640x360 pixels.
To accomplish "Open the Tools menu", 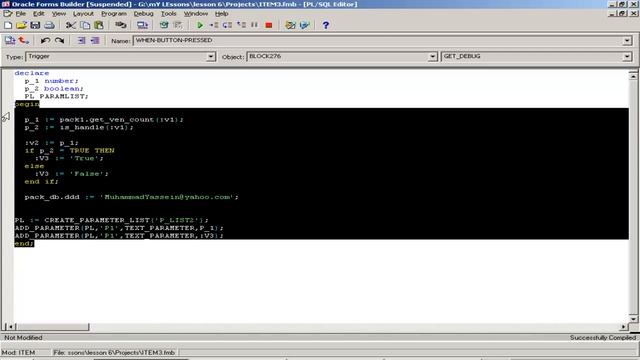I will [x=169, y=14].
